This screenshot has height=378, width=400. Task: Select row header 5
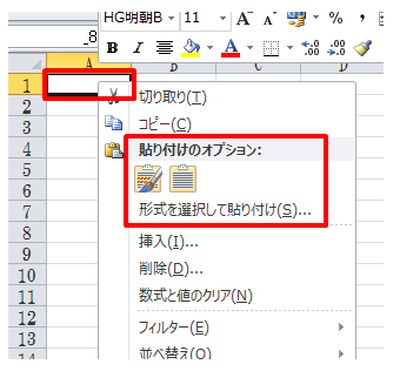pyautogui.click(x=27, y=169)
